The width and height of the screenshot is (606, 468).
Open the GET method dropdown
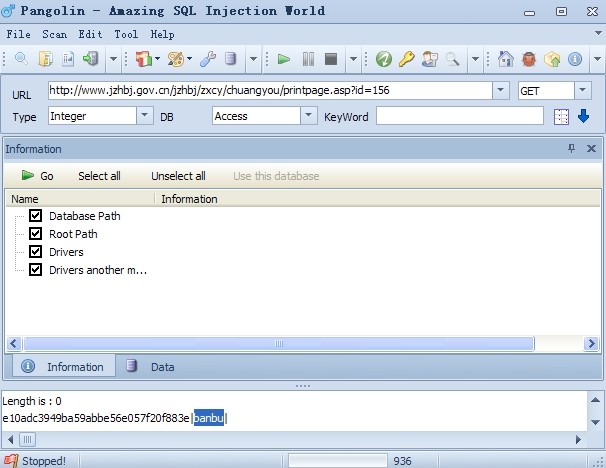[x=582, y=90]
